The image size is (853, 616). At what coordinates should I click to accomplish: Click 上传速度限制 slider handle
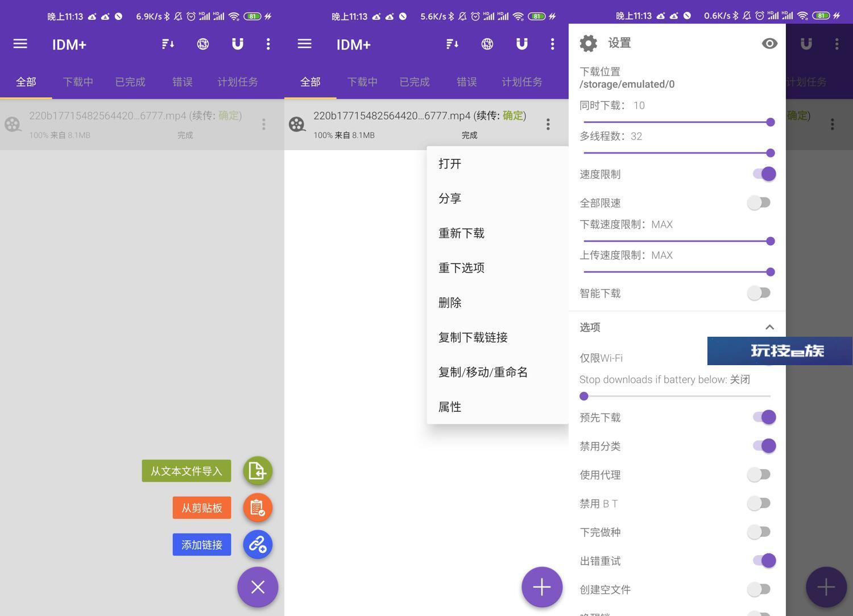[771, 272]
